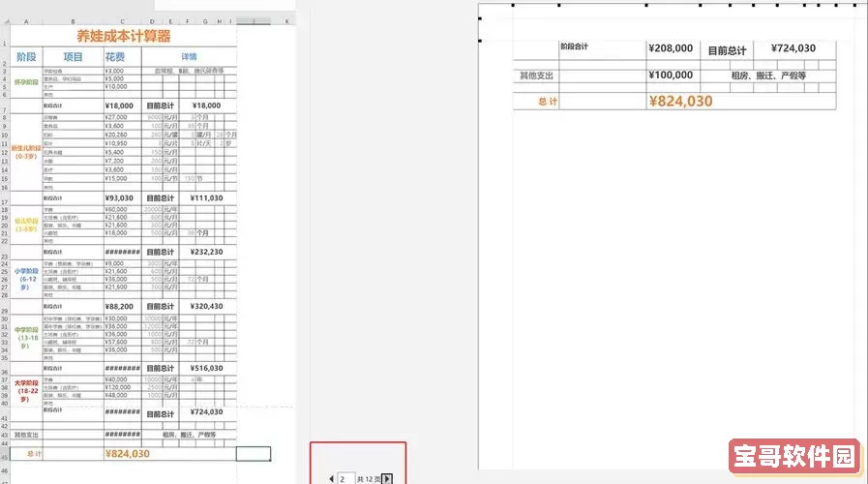Select row 7 header in the worksheet
This screenshot has height=484, width=868.
pyautogui.click(x=5, y=106)
